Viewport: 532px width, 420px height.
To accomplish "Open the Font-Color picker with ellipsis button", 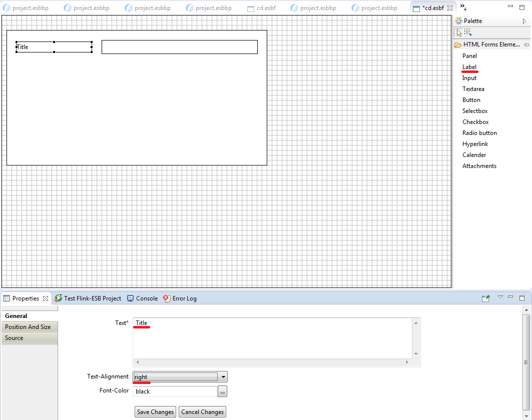I will pyautogui.click(x=222, y=391).
